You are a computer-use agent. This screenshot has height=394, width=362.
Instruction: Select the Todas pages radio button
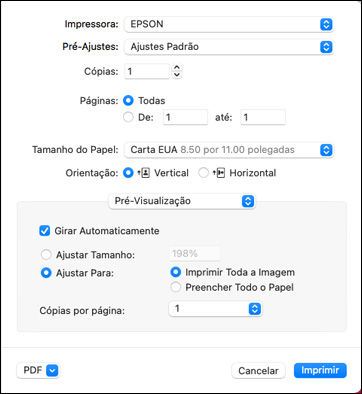[x=128, y=101]
